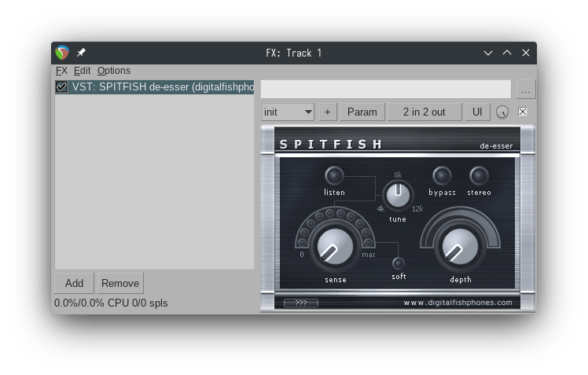Screen dimensions: 588x375
Task: Close the FX: Track 1 window
Action: [x=526, y=53]
